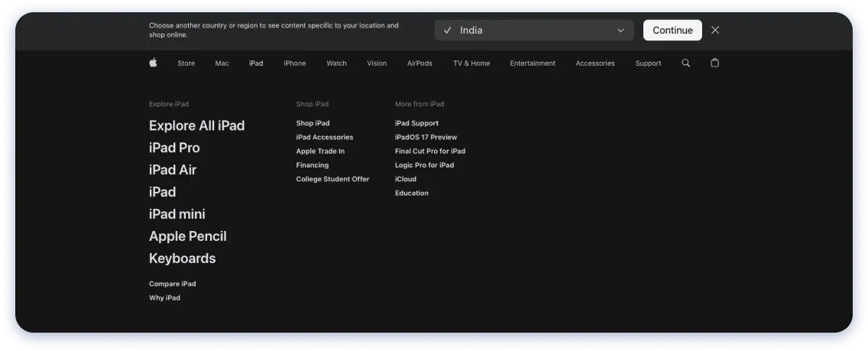The image size is (868, 351).
Task: Open the Accessories menu
Action: coord(595,63)
